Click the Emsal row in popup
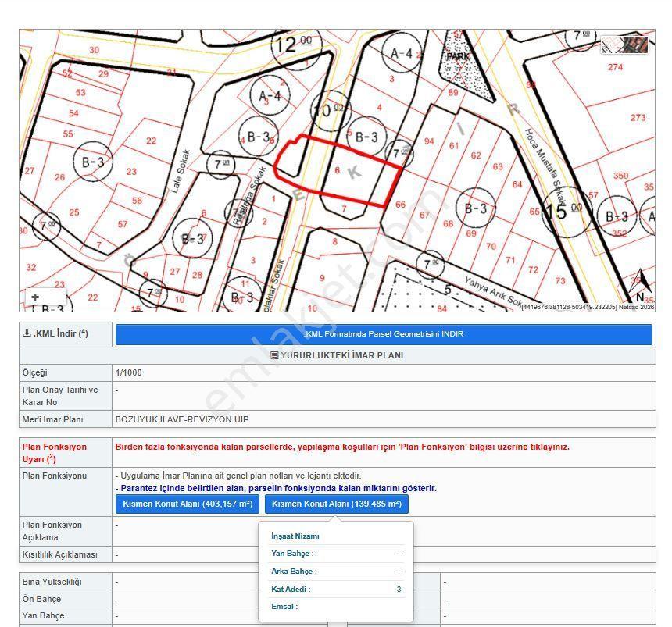672x627 pixels. point(336,607)
